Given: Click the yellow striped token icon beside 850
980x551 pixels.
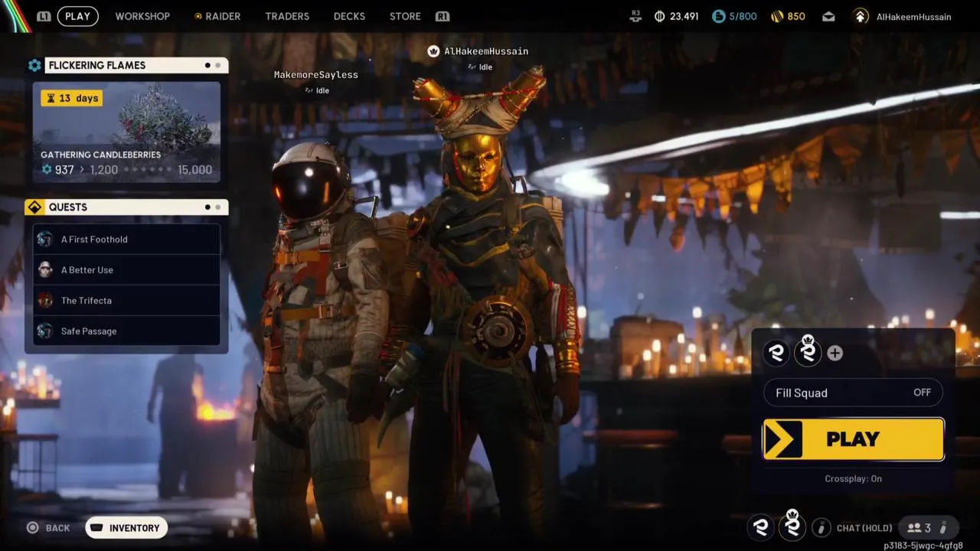Looking at the screenshot, I should click(x=777, y=16).
